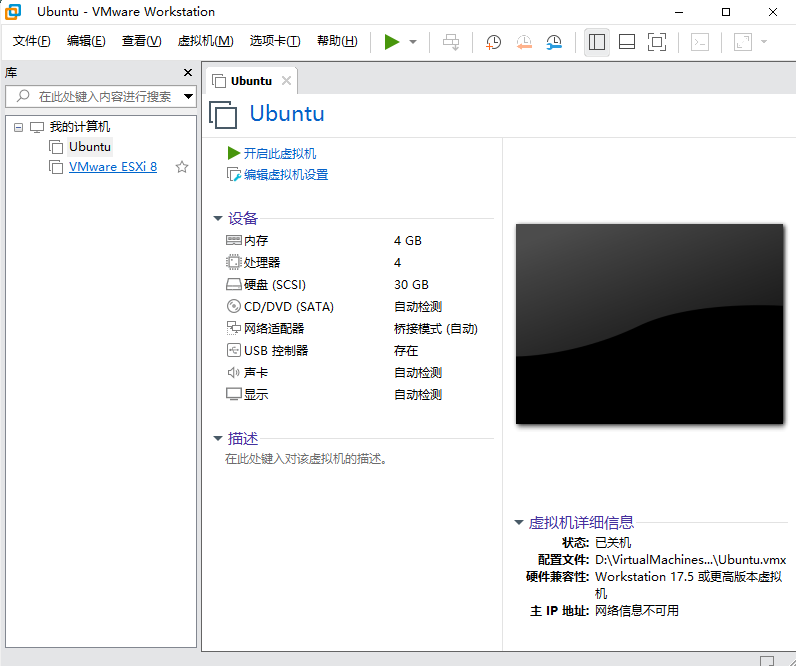
Task: Select VMware ESXi 8 in the library
Action: [113, 167]
